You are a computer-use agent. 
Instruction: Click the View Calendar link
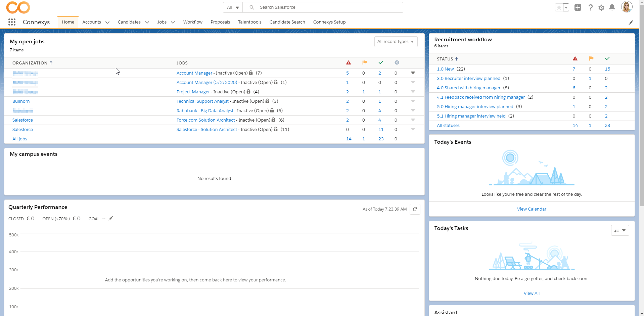pyautogui.click(x=532, y=209)
